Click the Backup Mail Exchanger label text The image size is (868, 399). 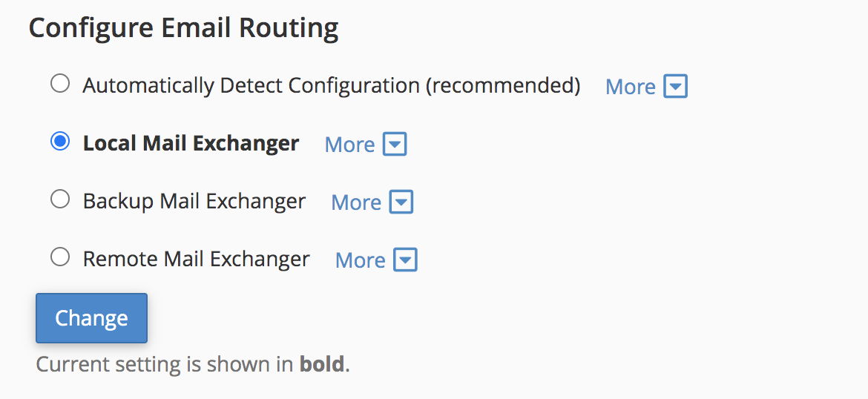coord(194,201)
